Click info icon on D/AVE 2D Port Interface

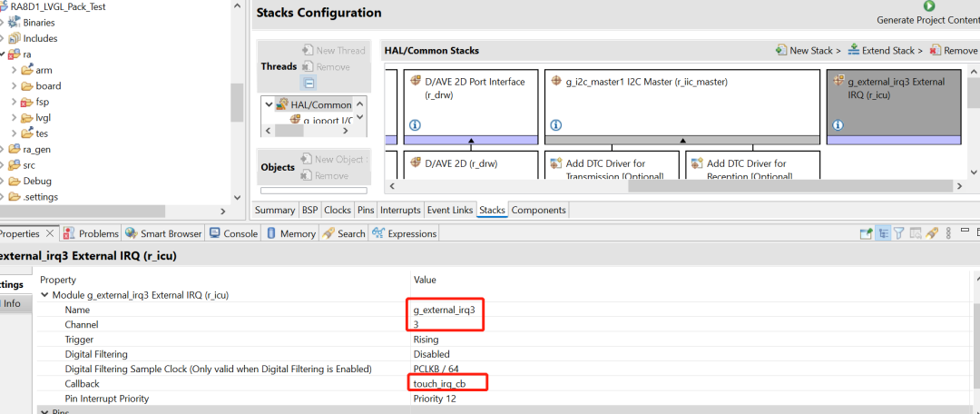(416, 124)
